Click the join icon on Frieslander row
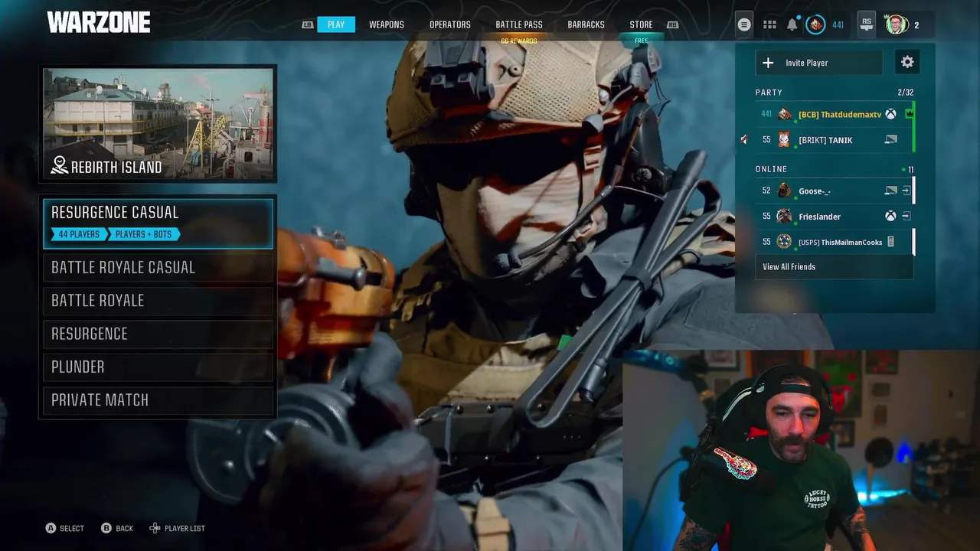 point(906,216)
